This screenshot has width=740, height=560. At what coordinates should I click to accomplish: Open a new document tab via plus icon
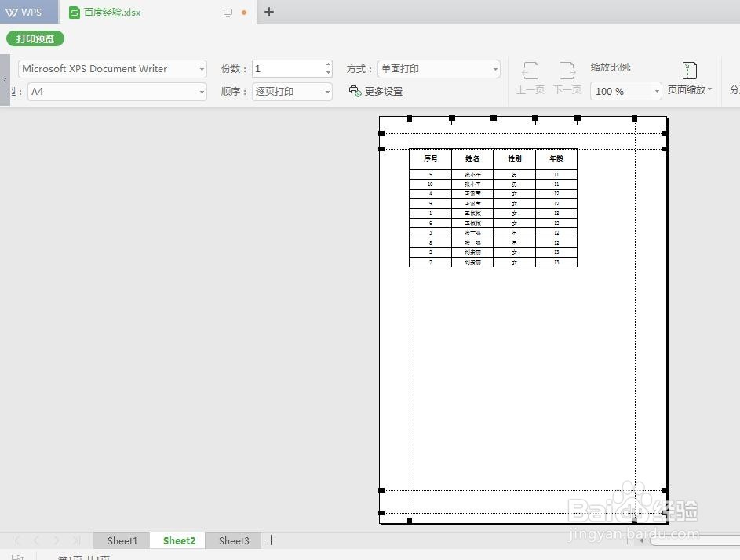pos(269,12)
